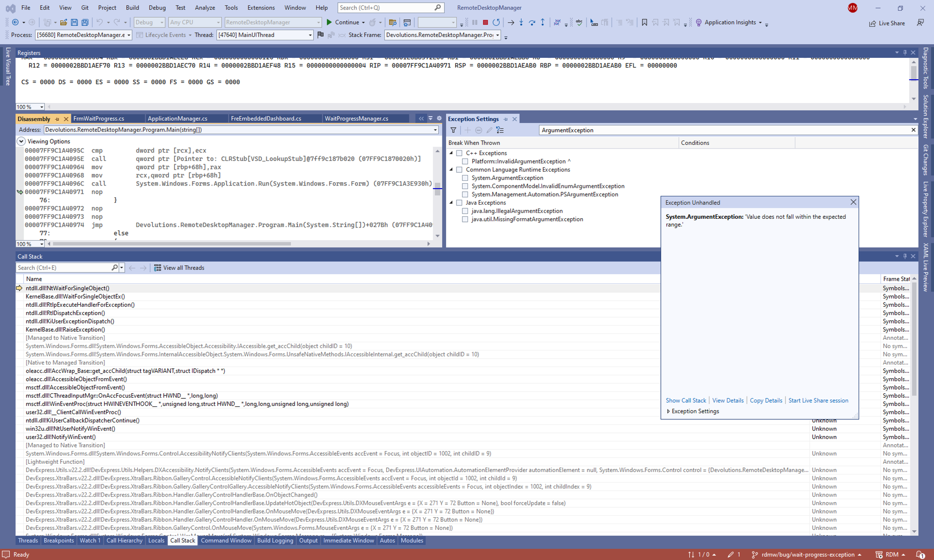Click the Start Live Share session link
The image size is (934, 560).
click(x=818, y=401)
